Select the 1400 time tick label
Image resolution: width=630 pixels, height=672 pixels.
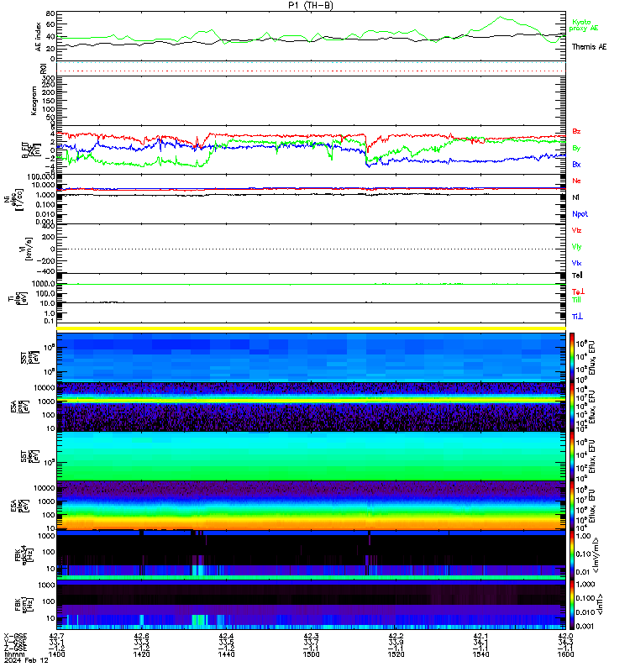pyautogui.click(x=56, y=654)
